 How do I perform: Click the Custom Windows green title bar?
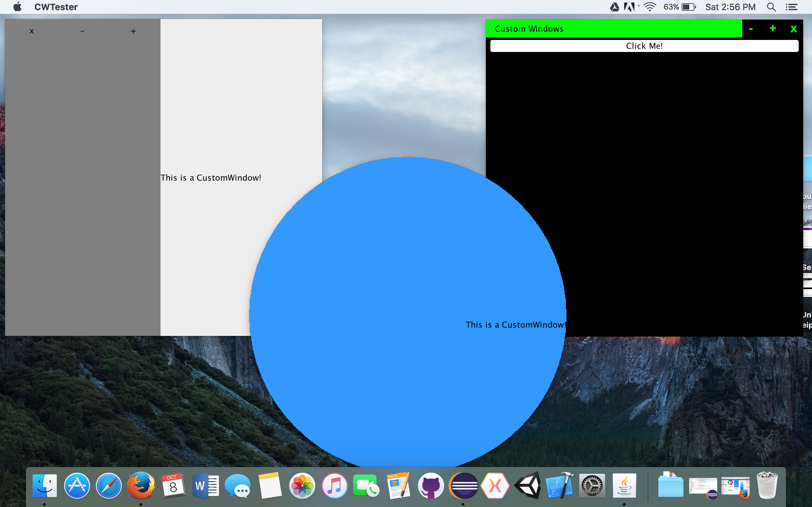tap(613, 29)
